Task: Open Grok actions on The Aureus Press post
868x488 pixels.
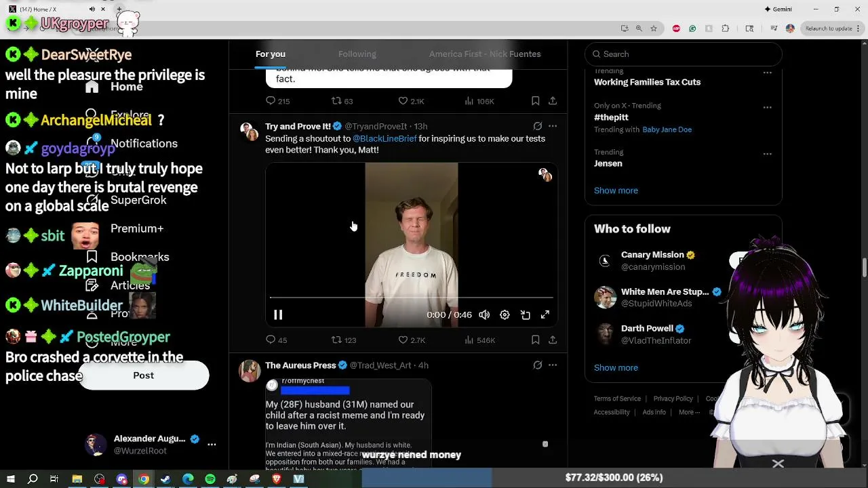Action: pos(538,365)
